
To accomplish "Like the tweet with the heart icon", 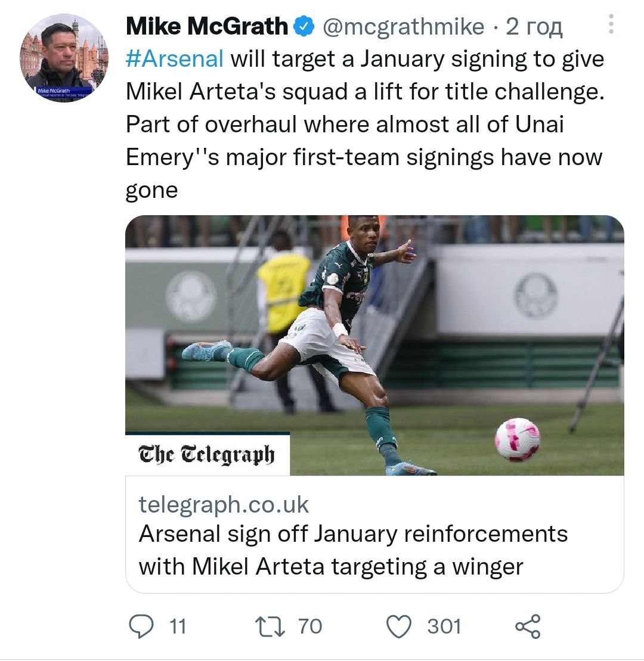I will [x=400, y=626].
